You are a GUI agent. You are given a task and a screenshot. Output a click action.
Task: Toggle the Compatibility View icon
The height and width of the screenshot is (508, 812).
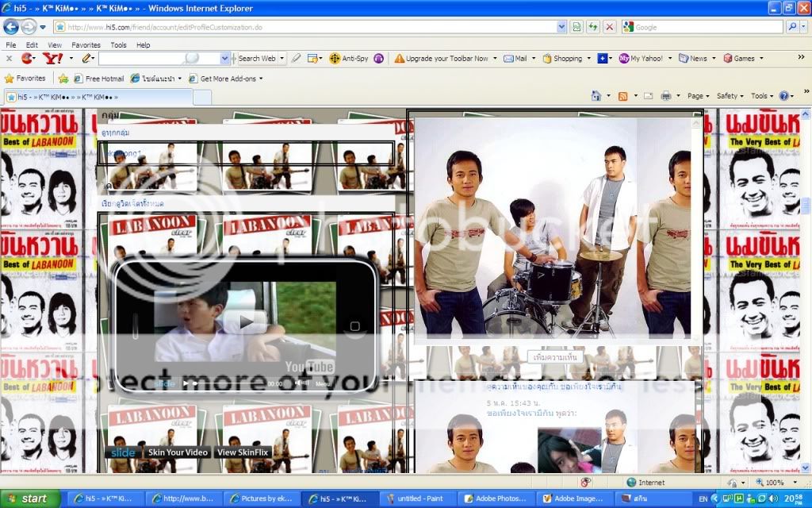(576, 27)
